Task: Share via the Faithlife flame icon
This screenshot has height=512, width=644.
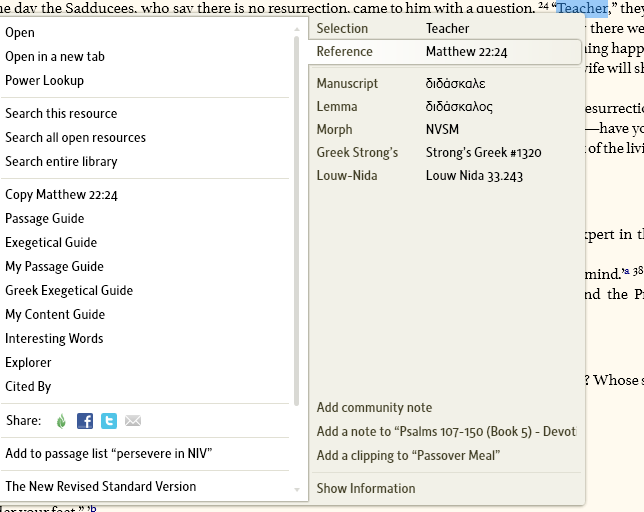Action: (61, 421)
